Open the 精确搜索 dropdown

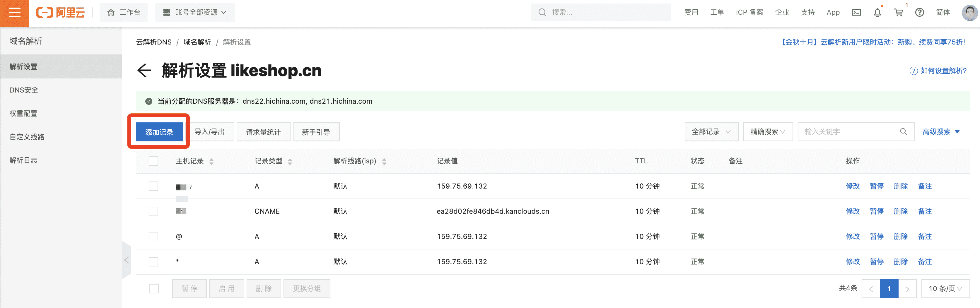click(768, 132)
